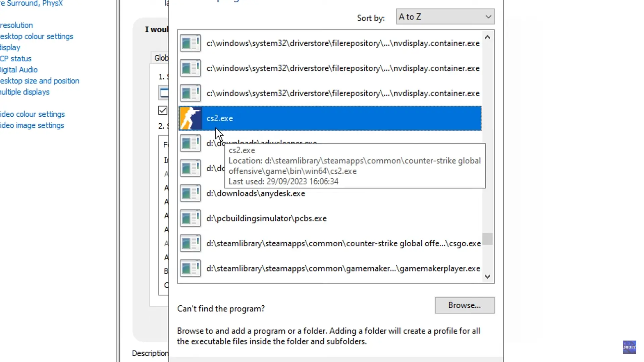
Task: Toggle the checkbox in the background settings panel
Action: tap(163, 110)
